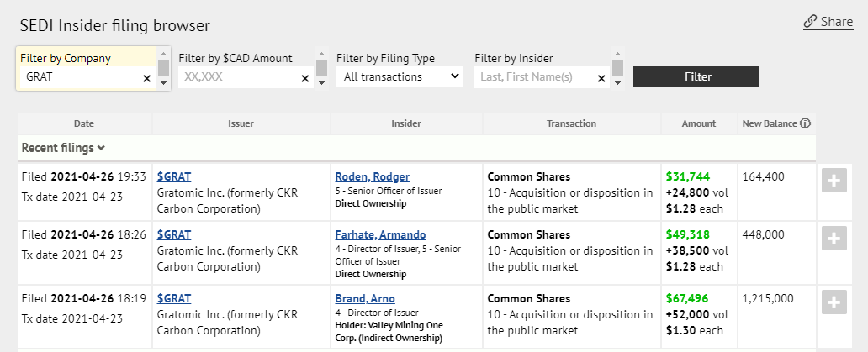The width and height of the screenshot is (868, 352).
Task: Click $GRAT ticker in first row
Action: (174, 176)
